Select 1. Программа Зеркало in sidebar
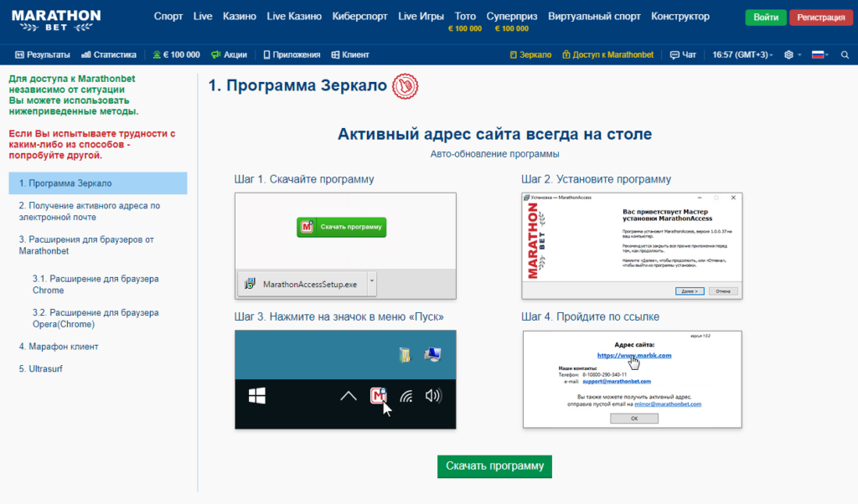Image resolution: width=858 pixels, height=504 pixels. coord(98,183)
